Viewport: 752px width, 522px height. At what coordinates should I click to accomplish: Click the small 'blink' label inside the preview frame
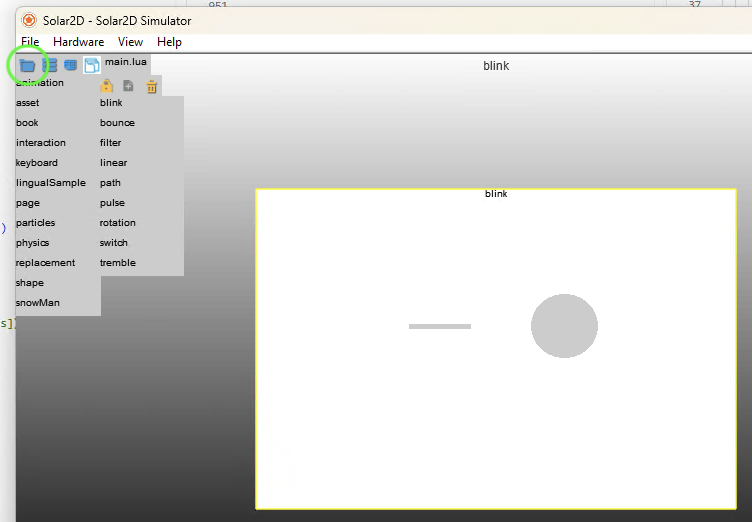click(x=496, y=194)
